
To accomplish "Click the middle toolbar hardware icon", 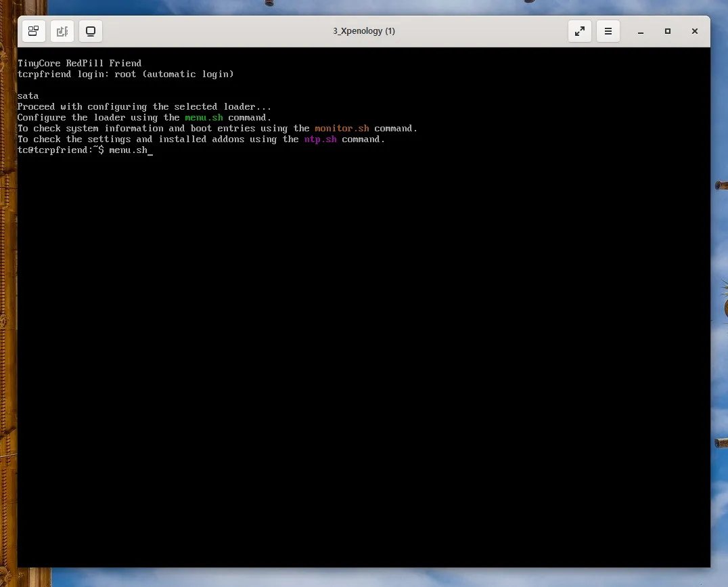I will coord(62,30).
